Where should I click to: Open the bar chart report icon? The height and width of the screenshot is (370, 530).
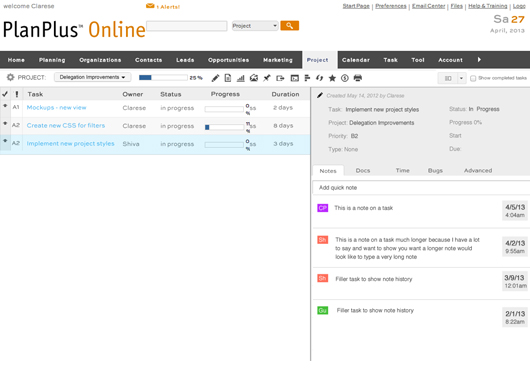[240, 78]
